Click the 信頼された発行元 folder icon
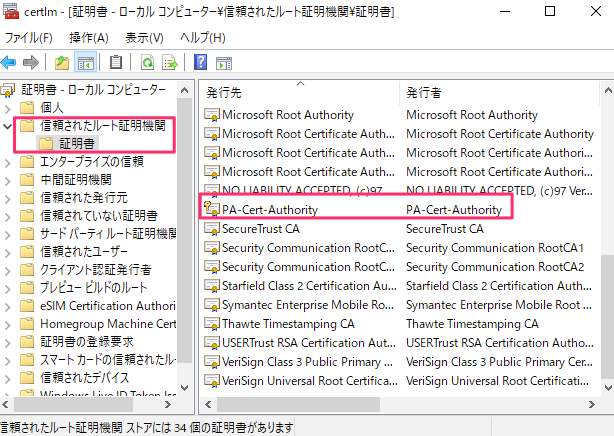This screenshot has height=436, width=614. point(27,198)
